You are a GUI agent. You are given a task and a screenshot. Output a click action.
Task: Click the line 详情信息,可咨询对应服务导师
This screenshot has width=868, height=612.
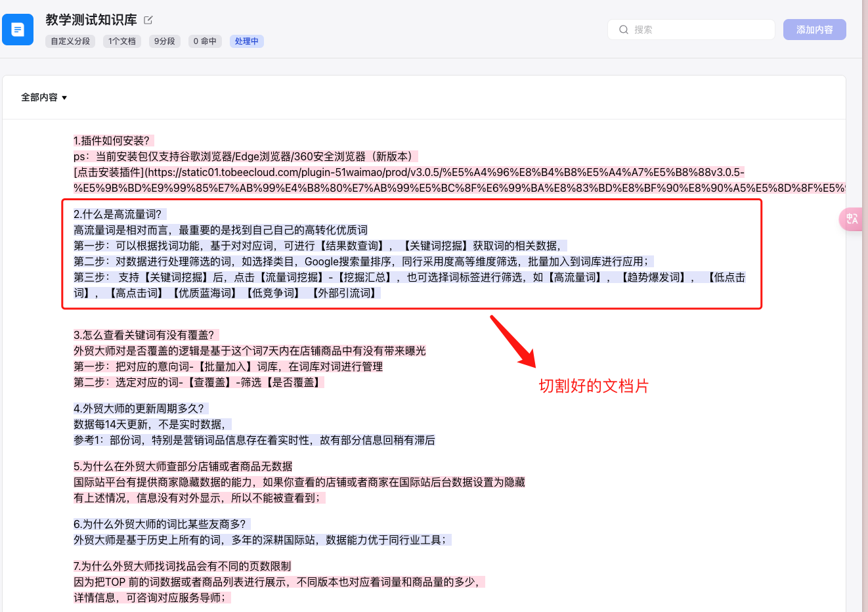[152, 598]
